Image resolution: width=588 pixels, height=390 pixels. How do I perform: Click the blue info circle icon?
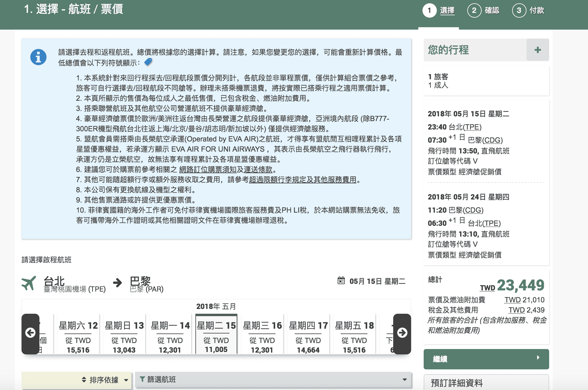38,57
